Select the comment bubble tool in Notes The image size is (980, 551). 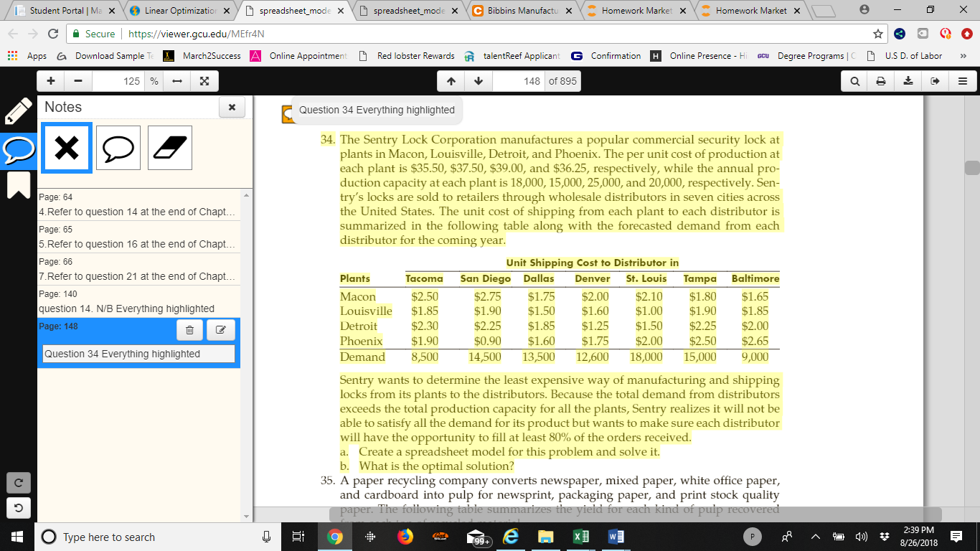pos(118,148)
